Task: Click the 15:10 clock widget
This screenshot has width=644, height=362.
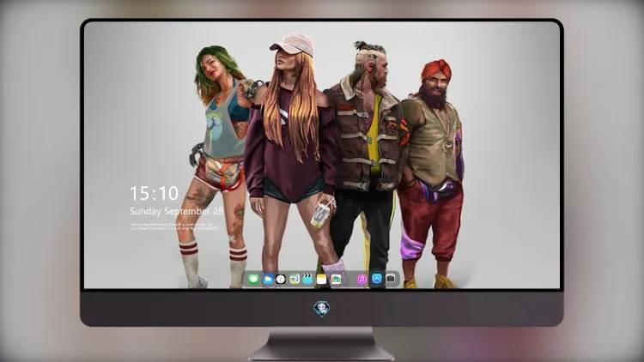Action: 154,193
